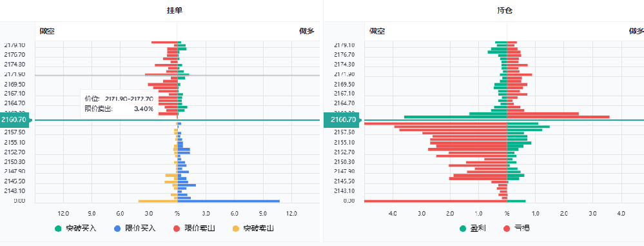This screenshot has width=644, height=246.
Task: Click the green 突破买入 legend dot
Action: tap(58, 229)
